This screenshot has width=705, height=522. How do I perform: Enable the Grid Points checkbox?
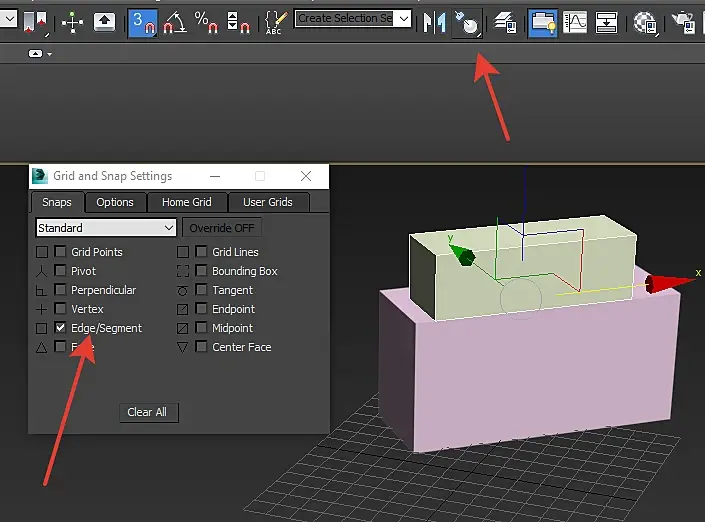[60, 251]
